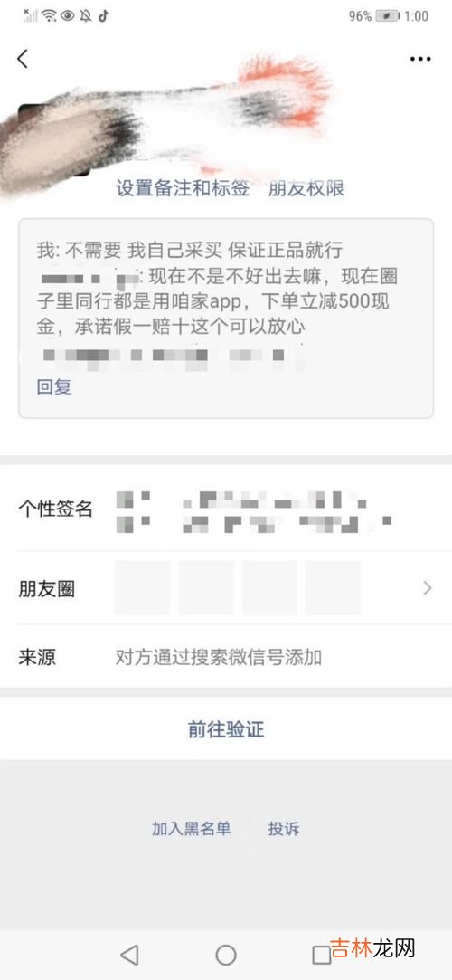Tap the back arrow at top left
The height and width of the screenshot is (980, 452).
click(23, 59)
